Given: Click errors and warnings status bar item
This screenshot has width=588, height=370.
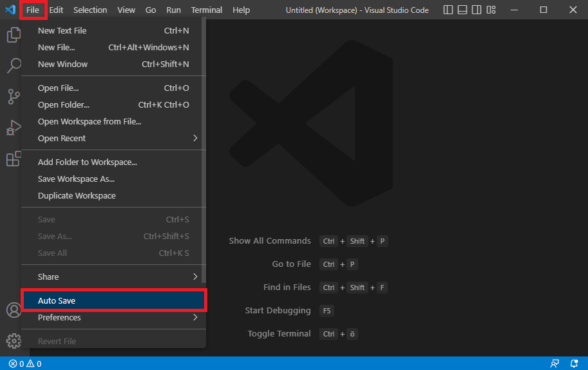Looking at the screenshot, I should coord(25,364).
